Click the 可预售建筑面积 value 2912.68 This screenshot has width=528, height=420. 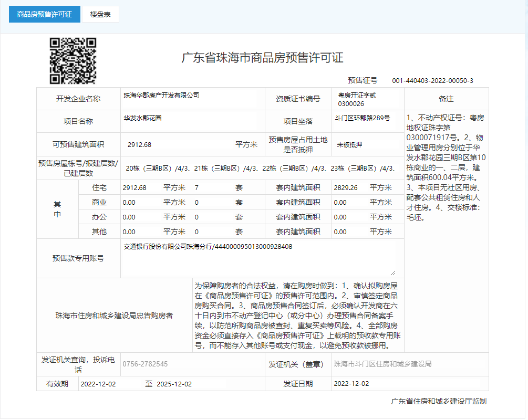click(139, 144)
